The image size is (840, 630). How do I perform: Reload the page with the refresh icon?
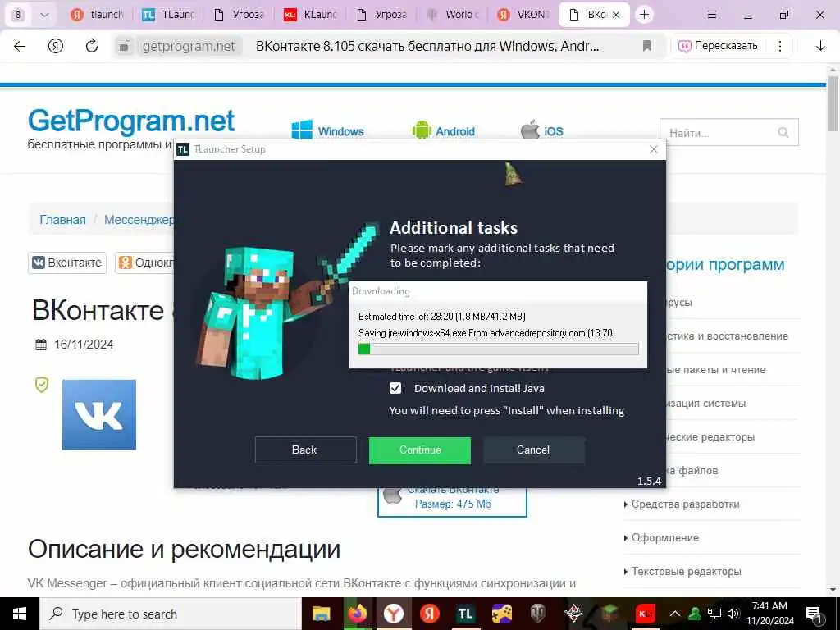coord(92,47)
